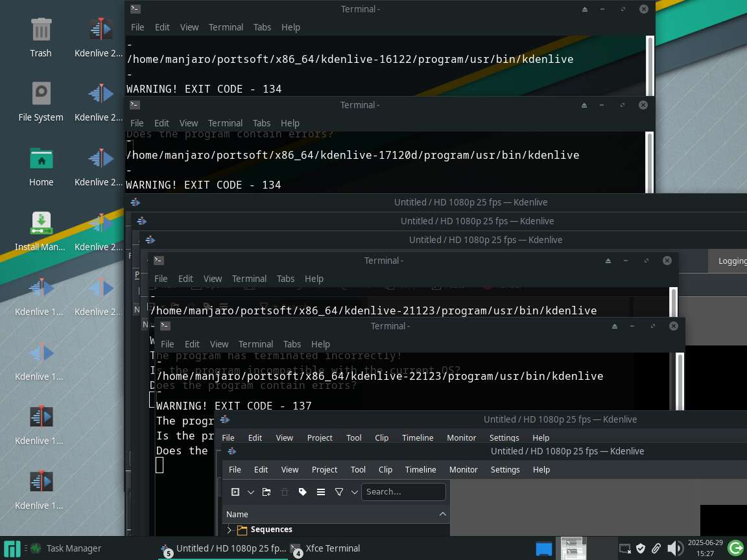Open View menu in kdenlive-21123 terminal
Image resolution: width=747 pixels, height=560 pixels.
point(213,279)
